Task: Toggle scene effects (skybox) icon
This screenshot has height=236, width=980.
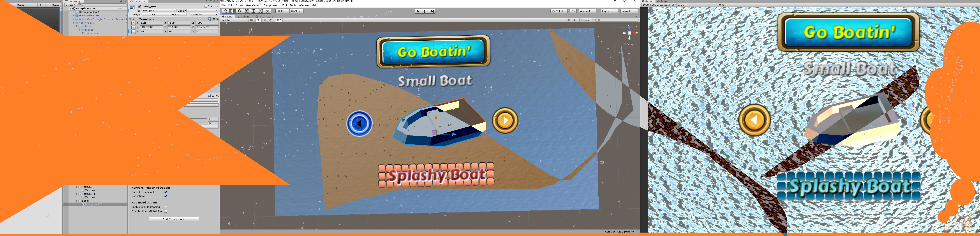Action: [270, 20]
